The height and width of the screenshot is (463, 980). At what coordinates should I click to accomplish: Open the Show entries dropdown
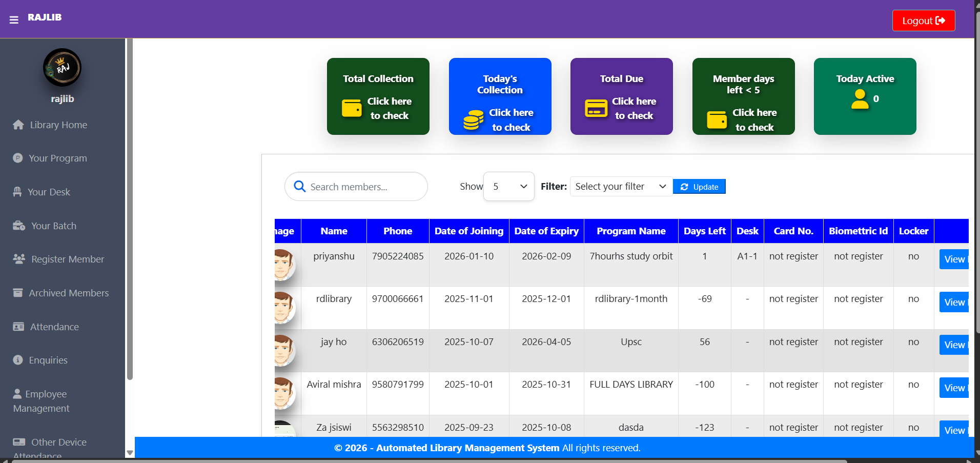[x=508, y=186]
